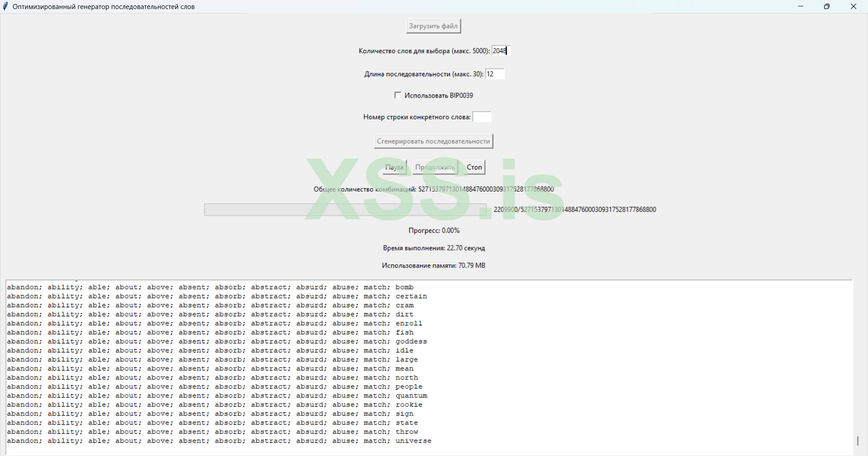
Task: Select the word rookie in output list
Action: (x=409, y=405)
